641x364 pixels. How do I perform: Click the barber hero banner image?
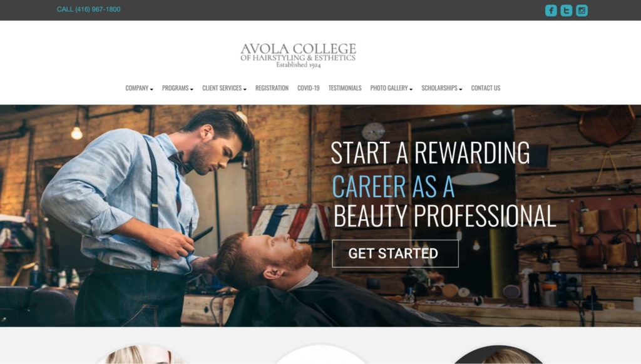tap(163, 216)
